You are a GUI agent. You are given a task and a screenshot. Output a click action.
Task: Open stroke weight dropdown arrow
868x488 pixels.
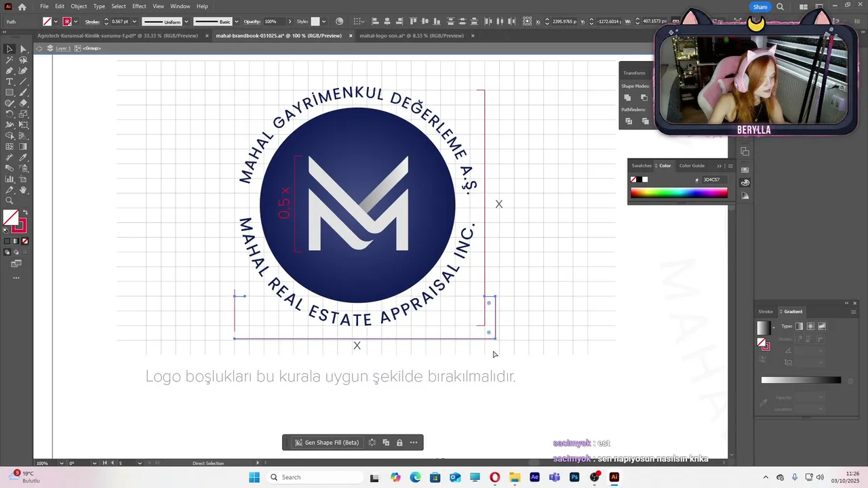(136, 22)
